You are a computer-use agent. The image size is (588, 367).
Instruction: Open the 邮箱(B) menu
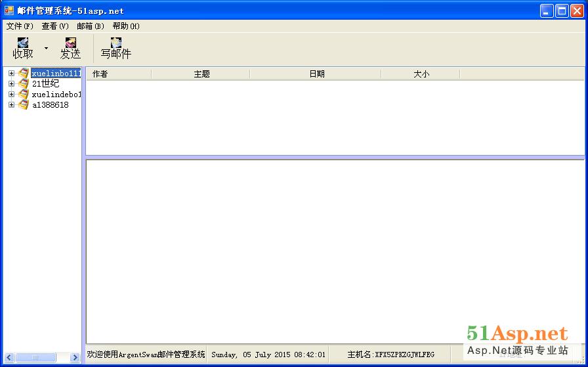tap(90, 26)
